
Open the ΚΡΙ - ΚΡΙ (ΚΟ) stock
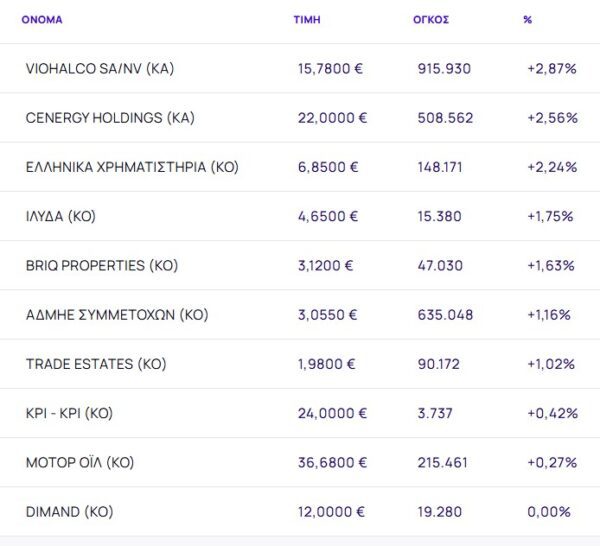(x=69, y=413)
